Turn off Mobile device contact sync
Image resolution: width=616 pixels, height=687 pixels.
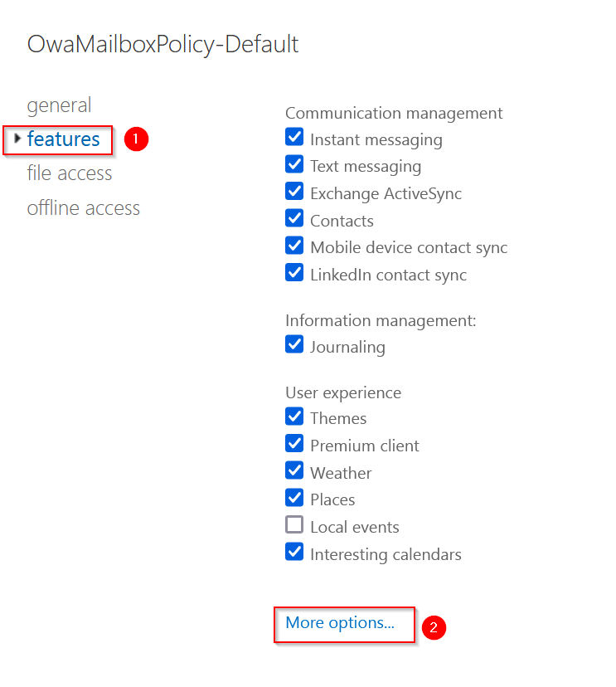coord(294,246)
